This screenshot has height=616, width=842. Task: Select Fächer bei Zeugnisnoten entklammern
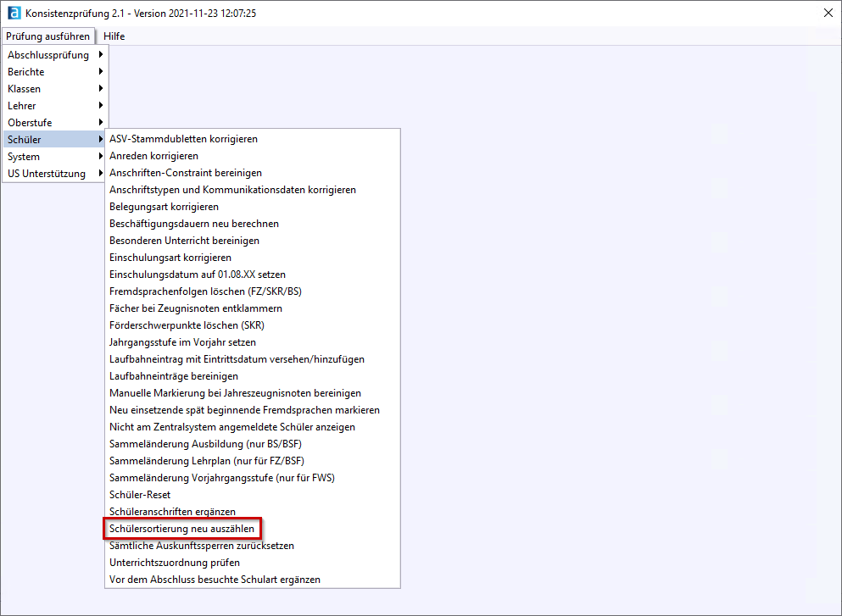coord(253,308)
